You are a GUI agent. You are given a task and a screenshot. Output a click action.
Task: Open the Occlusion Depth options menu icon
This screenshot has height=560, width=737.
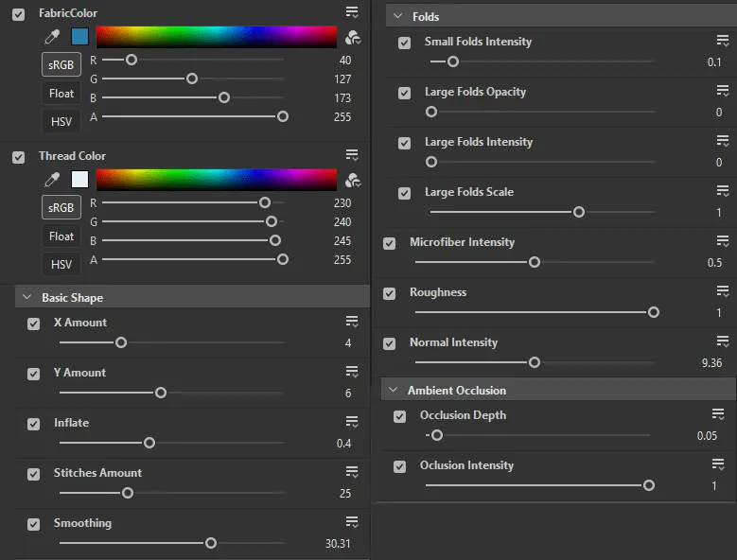pyautogui.click(x=718, y=415)
